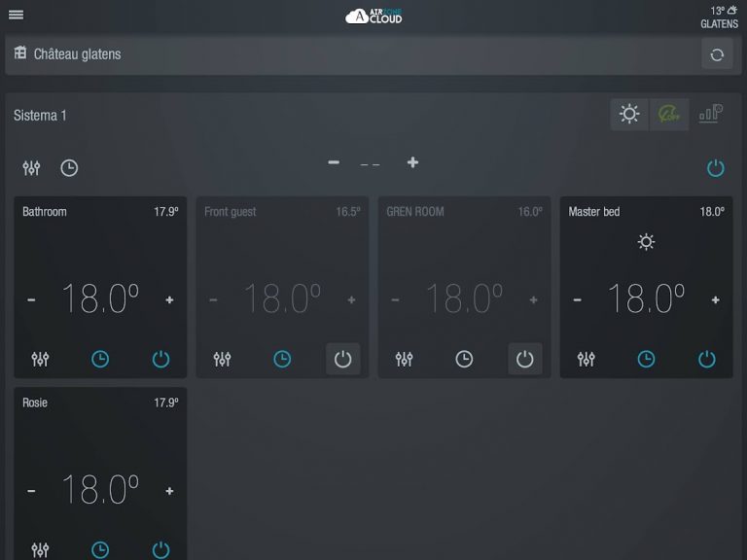Click the Château glatens site name
This screenshot has height=560, width=747.
[77, 54]
